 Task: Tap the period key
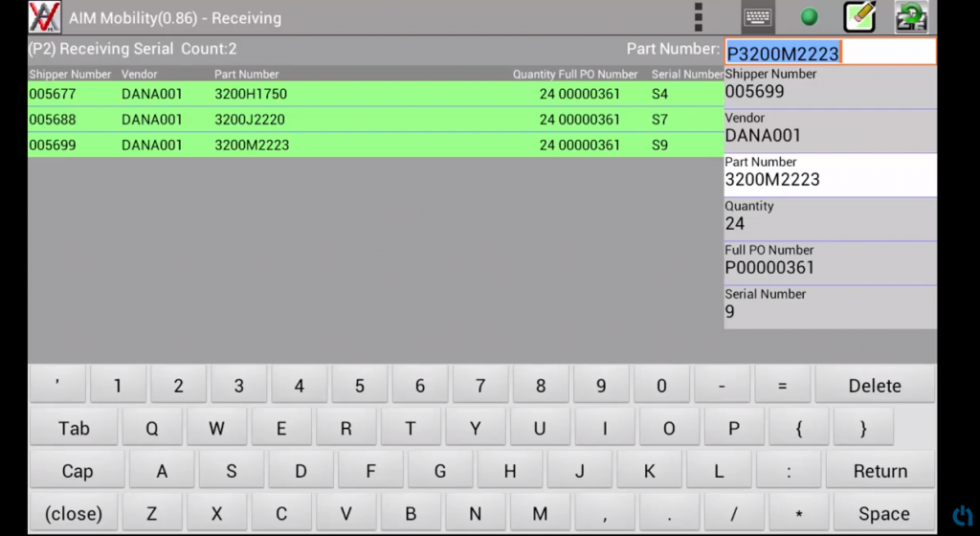669,513
